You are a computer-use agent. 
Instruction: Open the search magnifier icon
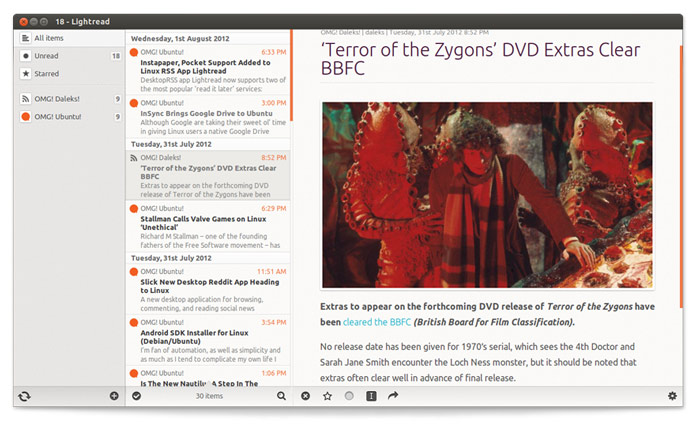(x=282, y=397)
